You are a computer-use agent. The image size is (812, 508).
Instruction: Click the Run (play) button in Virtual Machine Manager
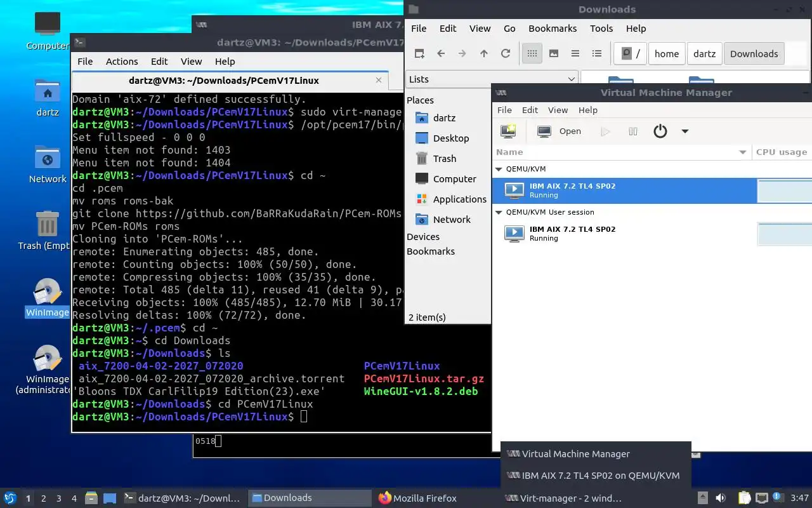pyautogui.click(x=605, y=131)
